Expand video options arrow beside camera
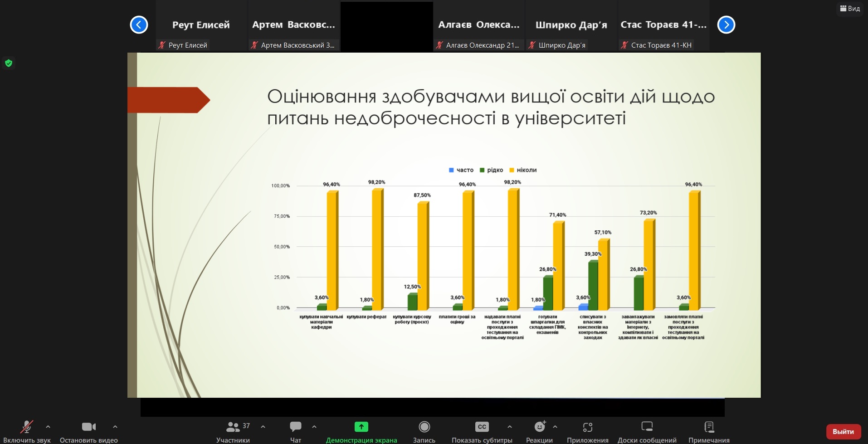 115,427
